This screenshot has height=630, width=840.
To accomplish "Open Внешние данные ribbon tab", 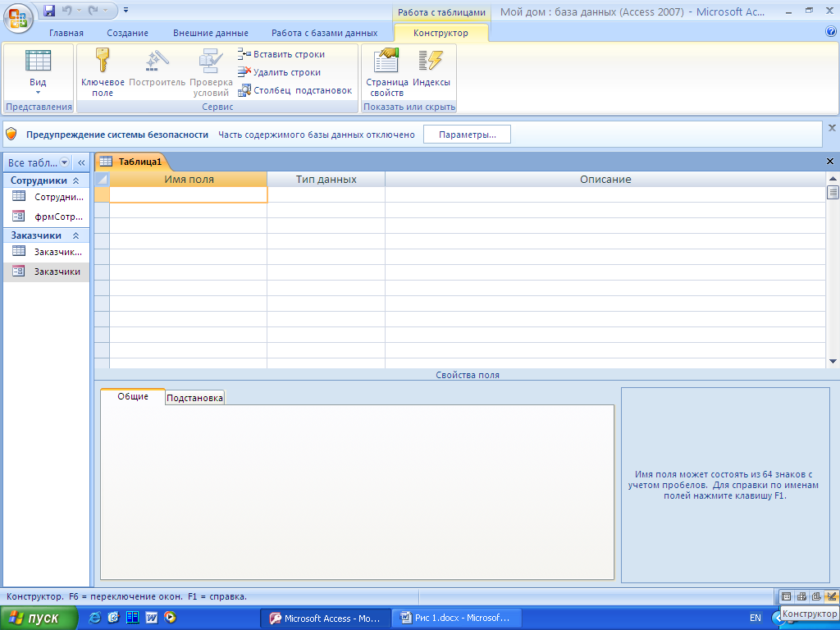I will tap(211, 33).
